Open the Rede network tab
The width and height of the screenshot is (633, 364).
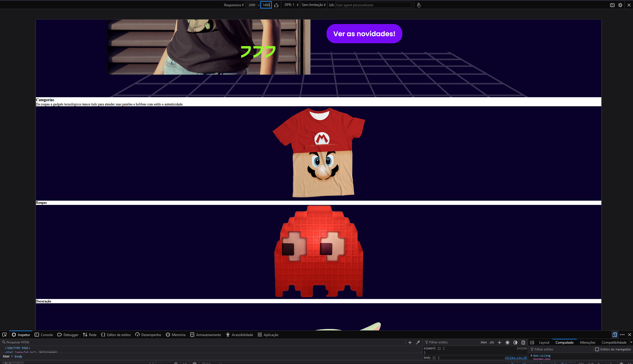(x=90, y=335)
